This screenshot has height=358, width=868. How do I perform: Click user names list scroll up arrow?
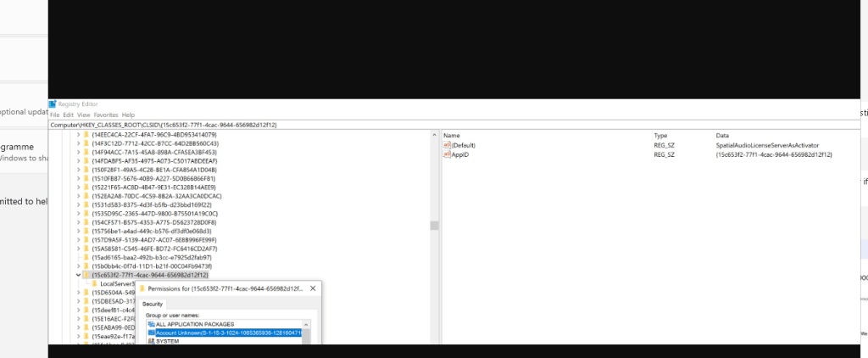(x=305, y=324)
